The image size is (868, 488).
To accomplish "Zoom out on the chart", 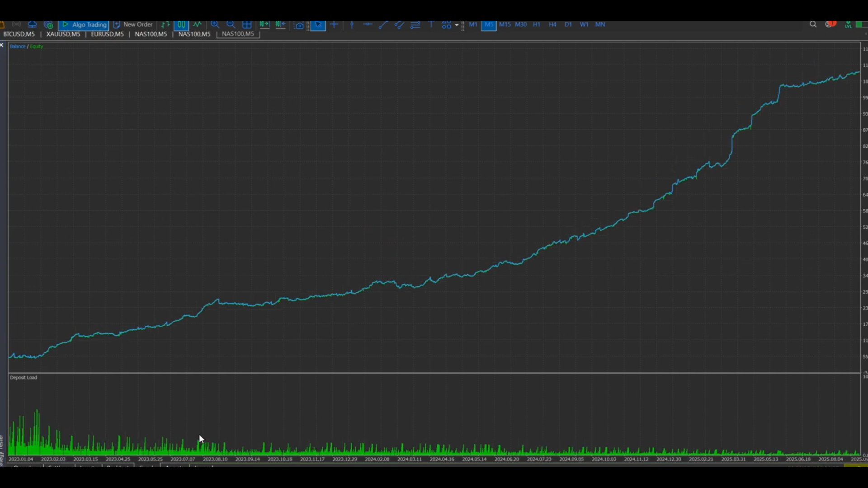I will [x=231, y=24].
